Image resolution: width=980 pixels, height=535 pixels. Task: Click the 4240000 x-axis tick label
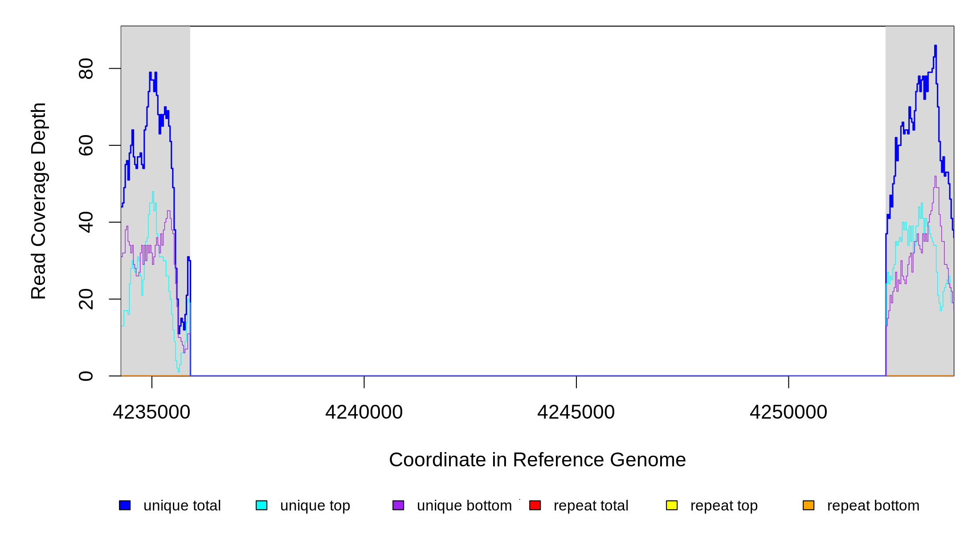[x=364, y=412]
